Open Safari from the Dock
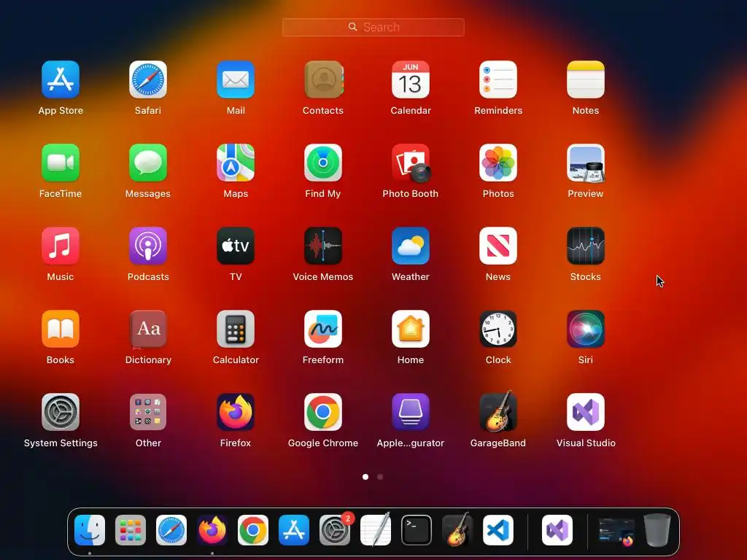Screen dimensions: 747x560 click(x=171, y=530)
